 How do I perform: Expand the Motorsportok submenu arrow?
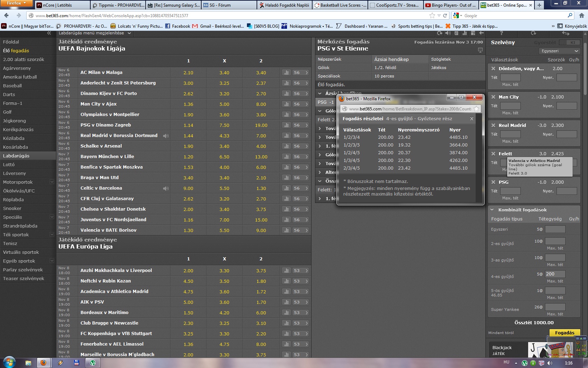point(52,182)
